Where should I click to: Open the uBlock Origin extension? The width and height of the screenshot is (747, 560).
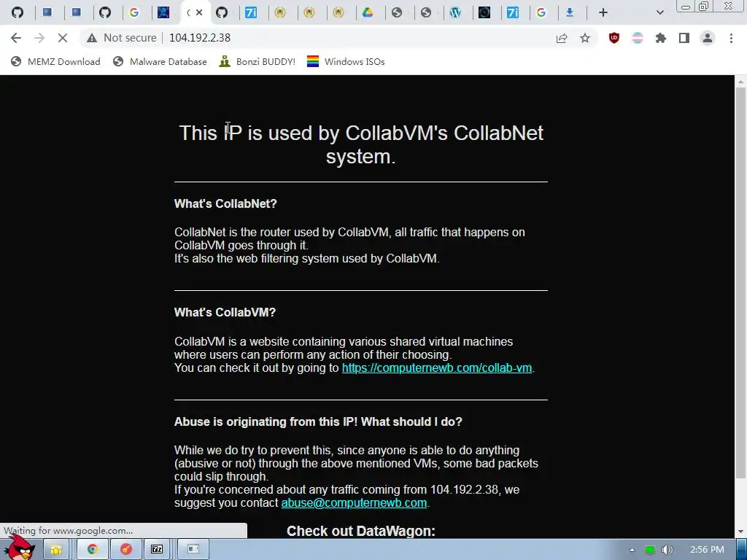(x=614, y=38)
